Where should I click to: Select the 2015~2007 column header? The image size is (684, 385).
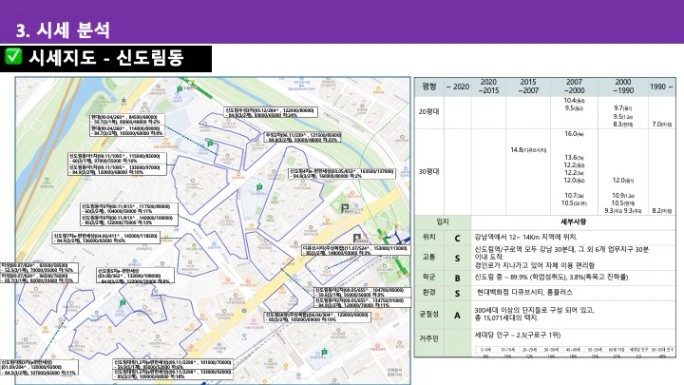(x=528, y=86)
